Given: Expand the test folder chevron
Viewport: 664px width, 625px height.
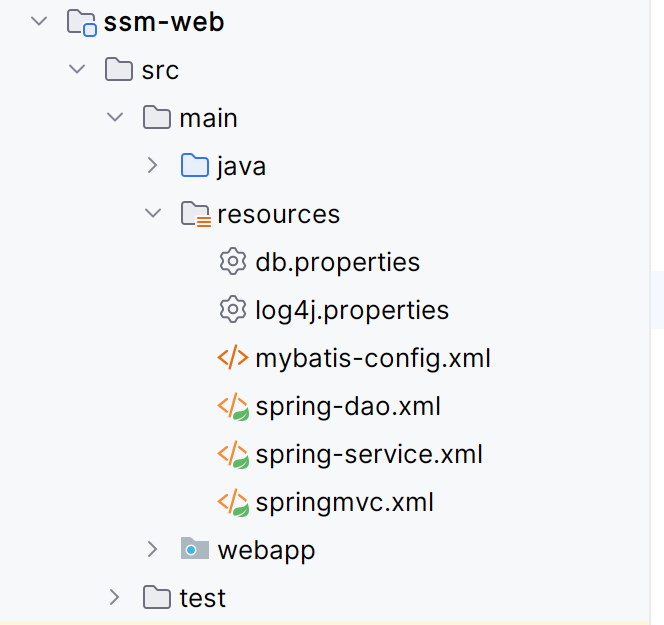Looking at the screenshot, I should click(115, 597).
